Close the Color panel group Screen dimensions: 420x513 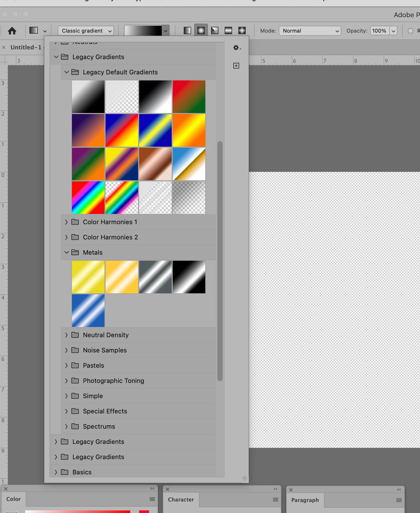click(x=6, y=489)
